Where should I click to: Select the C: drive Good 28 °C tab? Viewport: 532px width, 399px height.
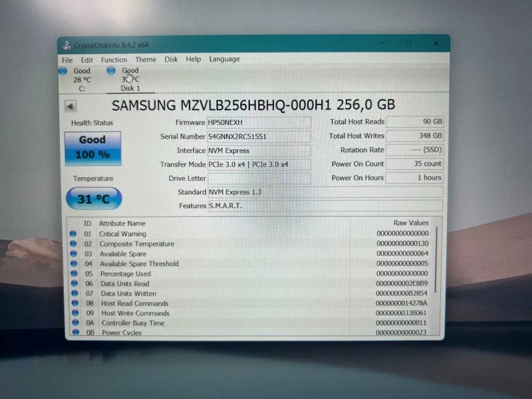[82, 80]
